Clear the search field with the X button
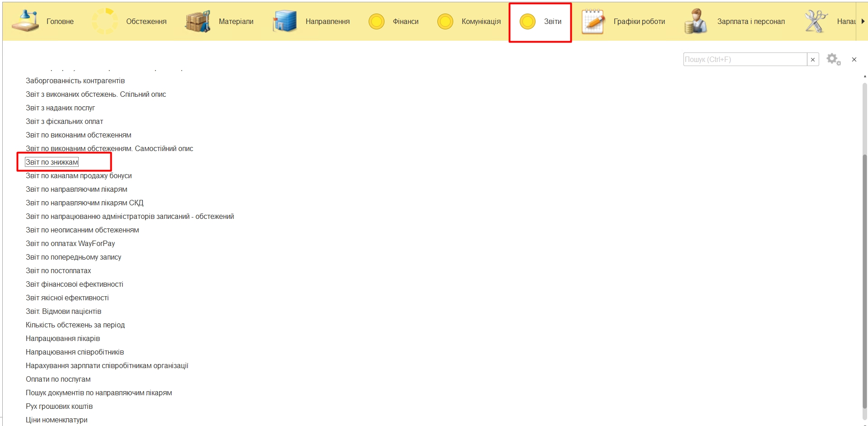 click(813, 59)
